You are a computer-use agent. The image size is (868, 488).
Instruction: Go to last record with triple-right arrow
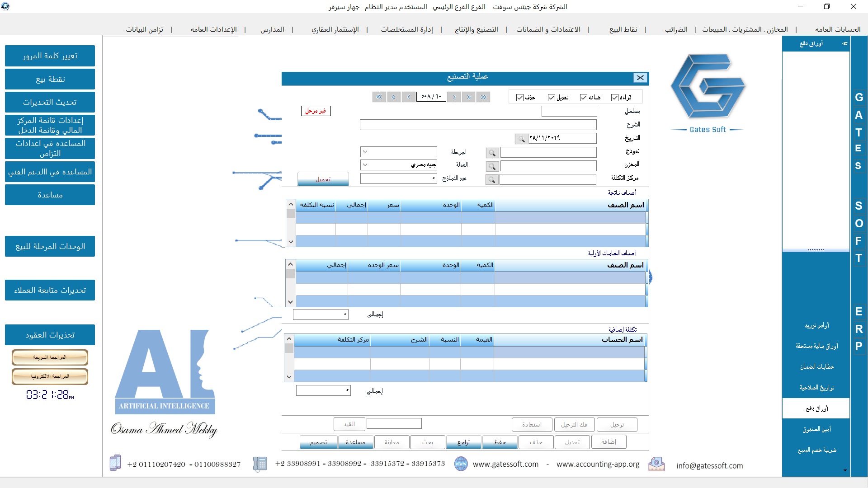click(x=483, y=97)
